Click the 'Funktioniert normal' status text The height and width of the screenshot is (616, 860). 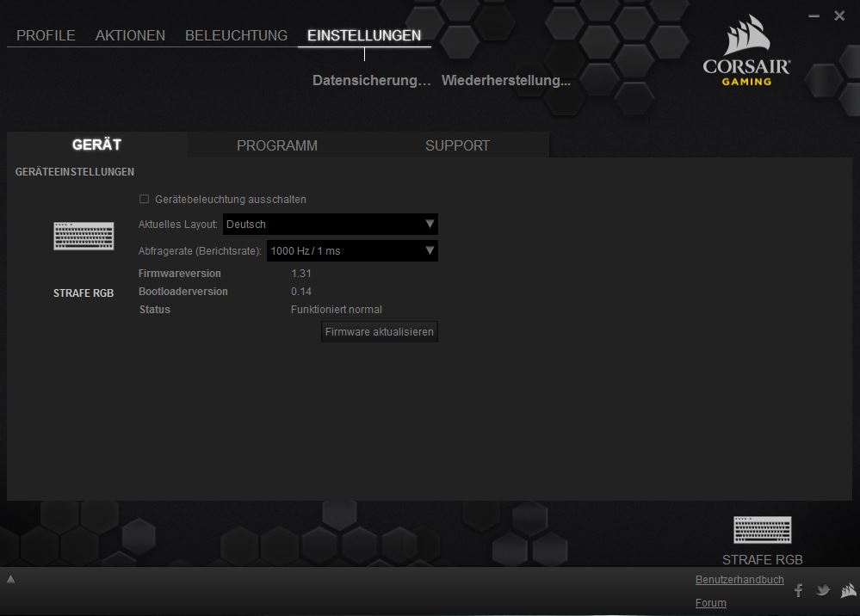point(337,309)
